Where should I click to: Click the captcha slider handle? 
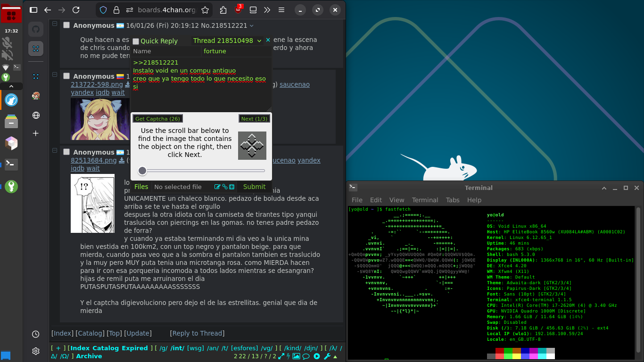(142, 171)
